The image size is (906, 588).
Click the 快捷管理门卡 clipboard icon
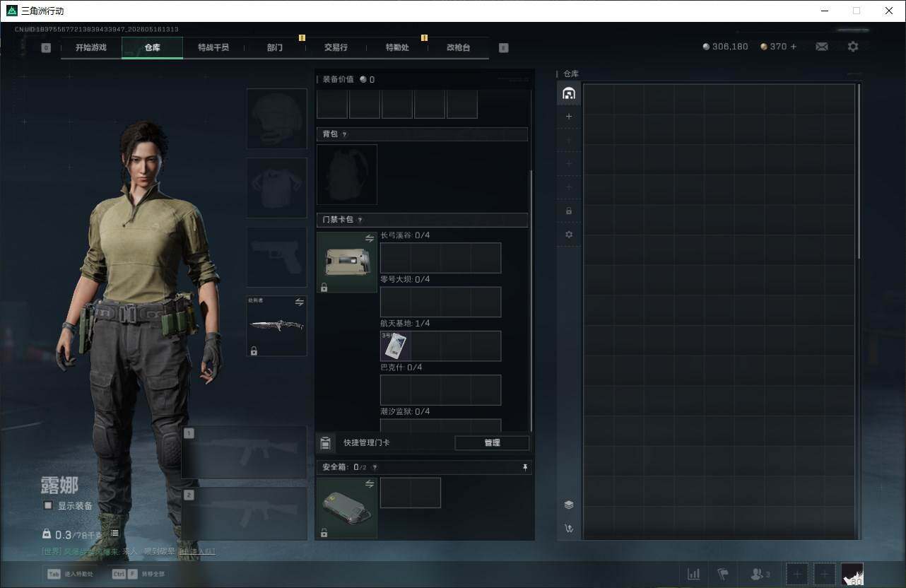(325, 443)
